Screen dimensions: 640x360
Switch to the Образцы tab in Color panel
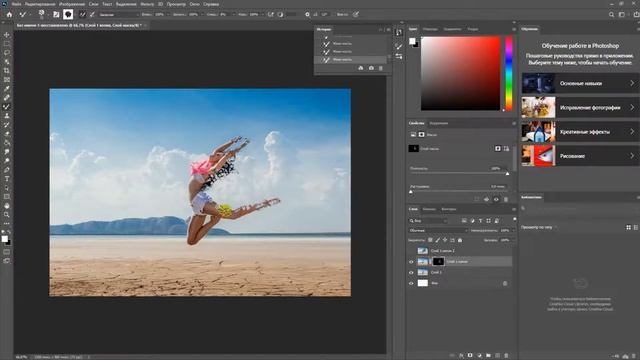430,29
